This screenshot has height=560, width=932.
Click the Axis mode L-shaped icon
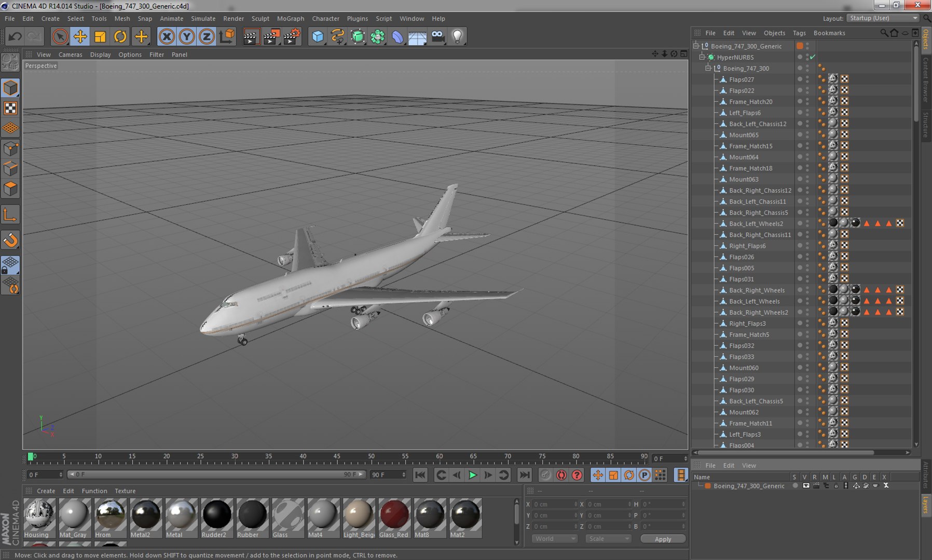point(10,215)
